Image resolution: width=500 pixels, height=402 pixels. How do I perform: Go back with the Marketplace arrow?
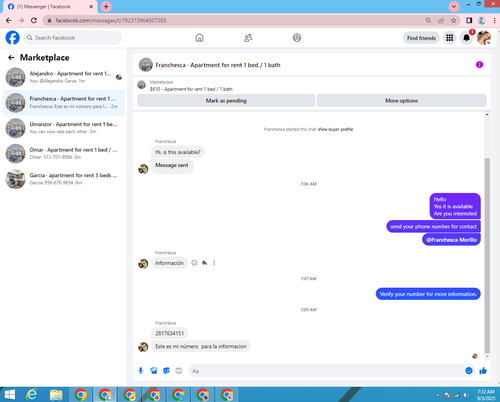(11, 58)
